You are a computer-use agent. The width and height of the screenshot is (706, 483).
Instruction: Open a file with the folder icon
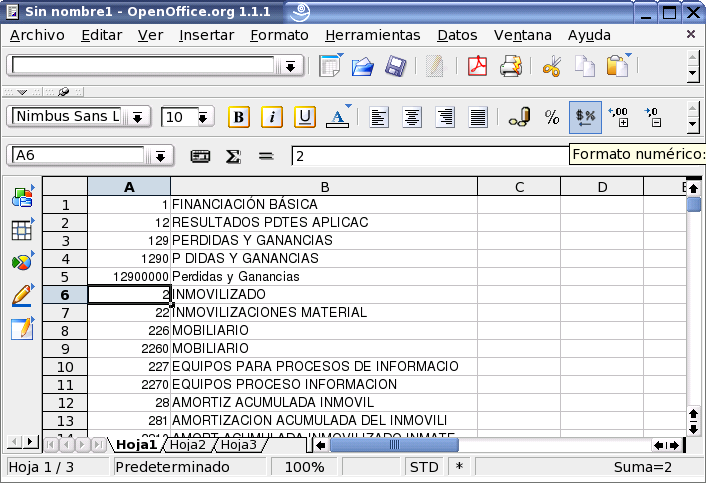tap(363, 67)
